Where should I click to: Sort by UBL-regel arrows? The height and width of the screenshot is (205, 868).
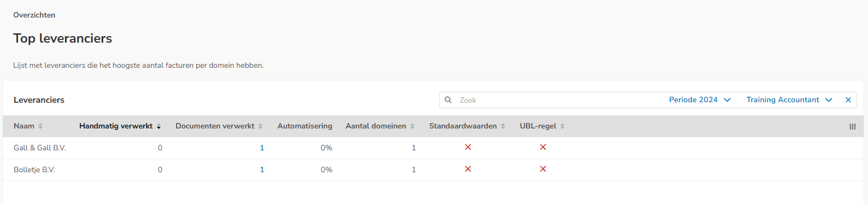coord(562,126)
